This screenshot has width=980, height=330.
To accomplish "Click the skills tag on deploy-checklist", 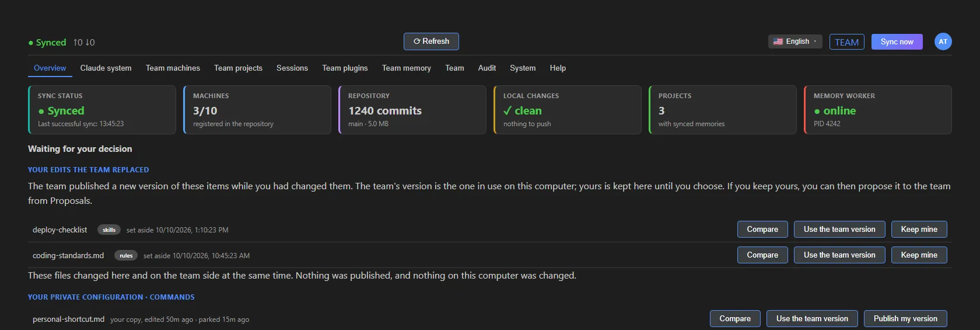I will pos(109,230).
